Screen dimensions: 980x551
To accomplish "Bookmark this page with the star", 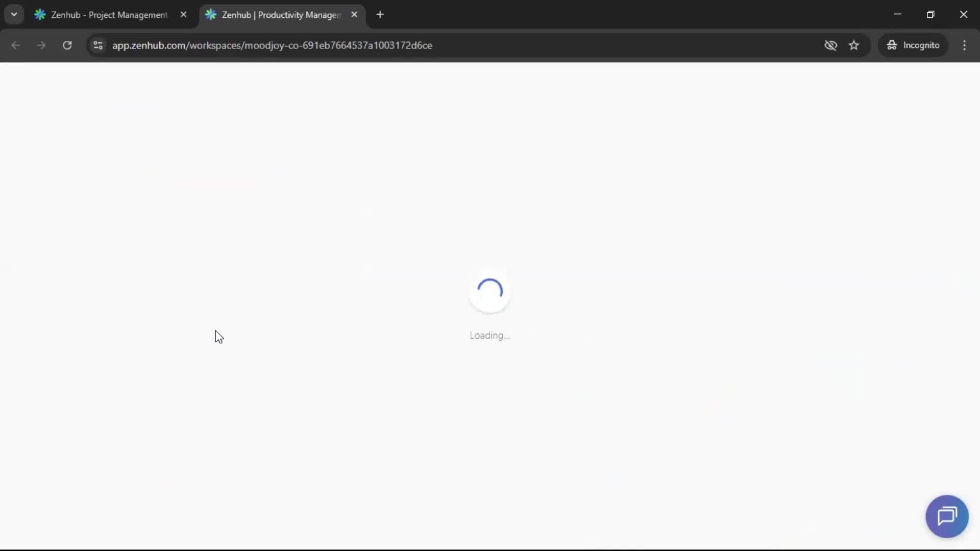I will point(854,45).
